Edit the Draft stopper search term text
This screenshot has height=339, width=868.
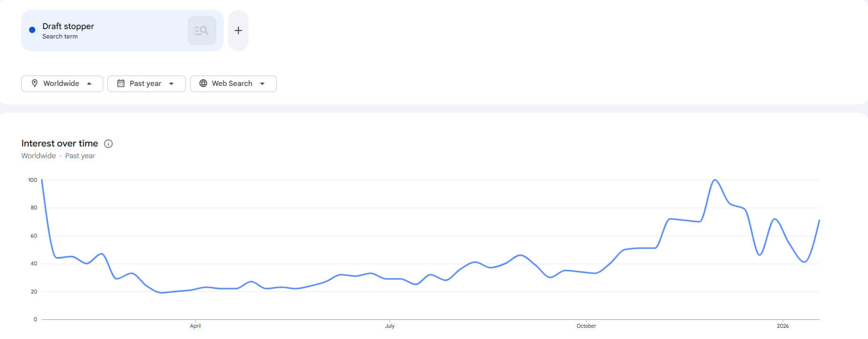(x=68, y=26)
